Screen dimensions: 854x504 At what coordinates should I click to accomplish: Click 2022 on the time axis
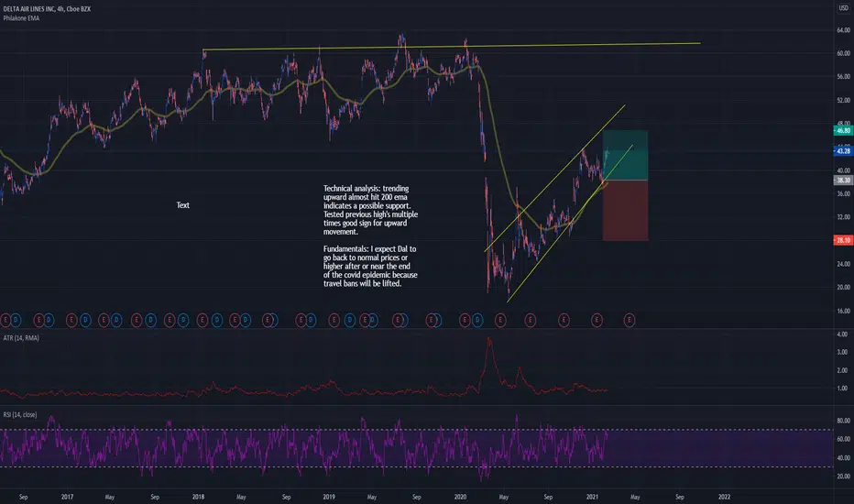pos(724,497)
